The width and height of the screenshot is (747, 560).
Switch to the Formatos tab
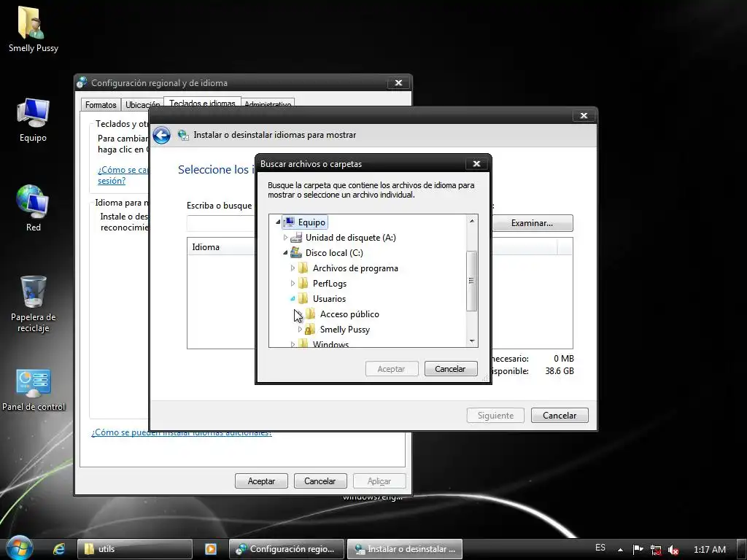pos(101,105)
